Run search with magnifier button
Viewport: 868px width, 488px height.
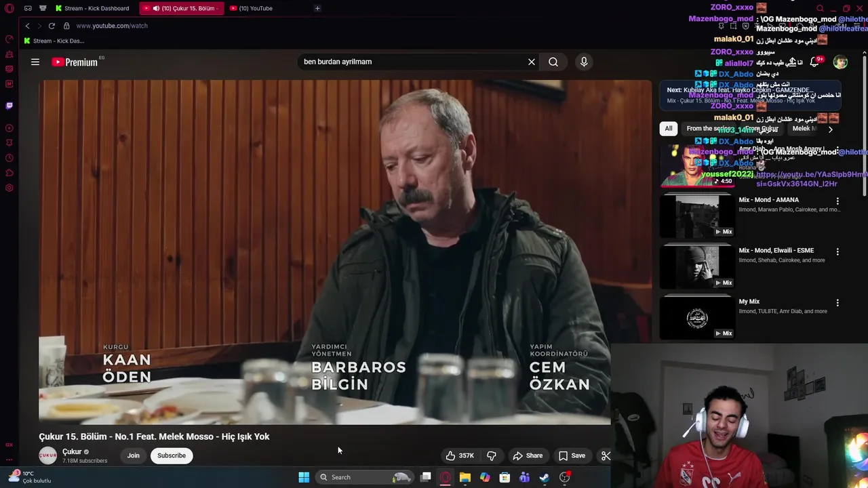tap(553, 62)
